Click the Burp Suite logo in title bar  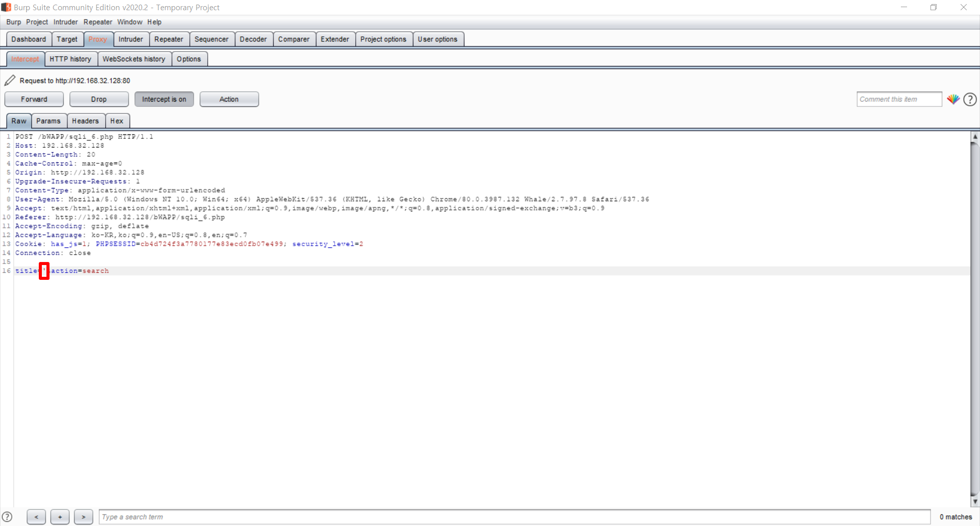(x=6, y=7)
